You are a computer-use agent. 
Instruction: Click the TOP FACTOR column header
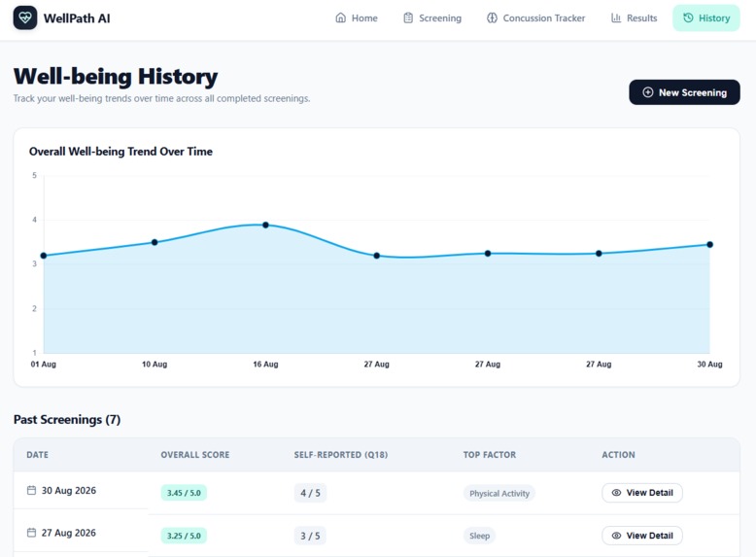490,455
